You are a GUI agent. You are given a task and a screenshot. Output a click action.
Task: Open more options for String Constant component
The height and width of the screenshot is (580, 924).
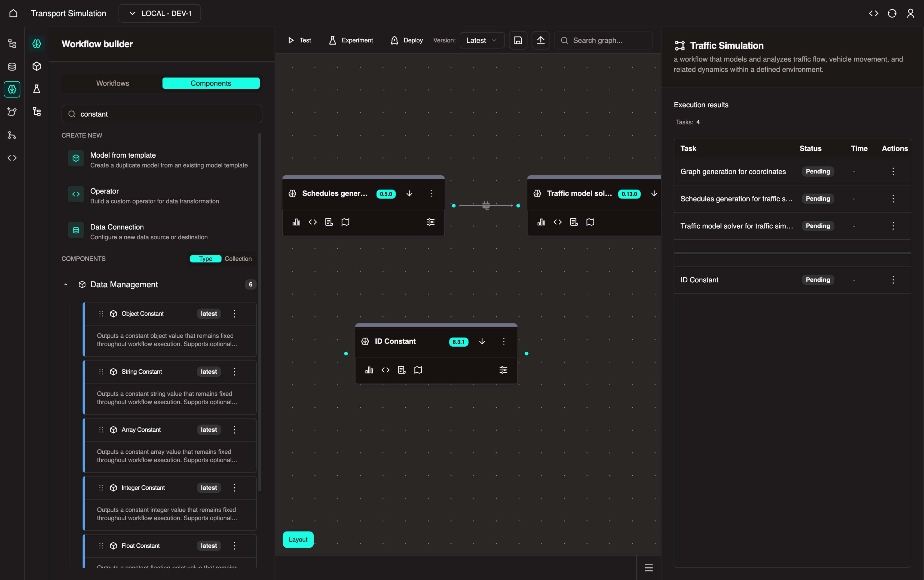pos(235,372)
